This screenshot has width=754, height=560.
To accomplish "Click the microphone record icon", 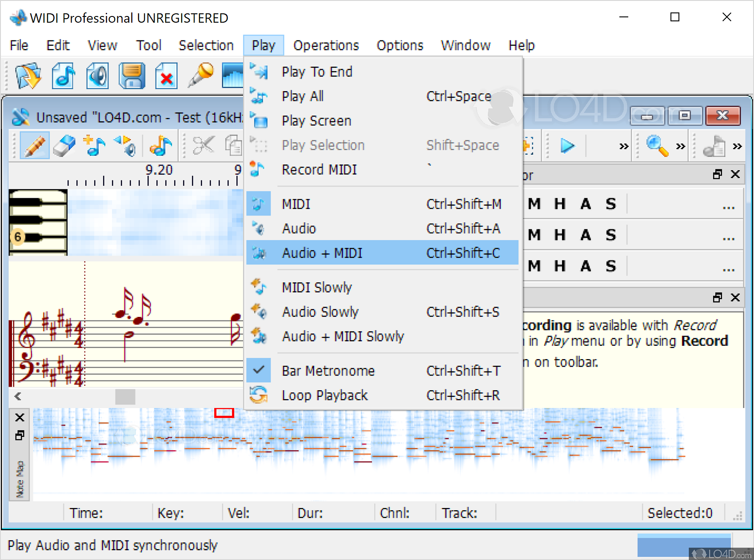I will pos(201,75).
